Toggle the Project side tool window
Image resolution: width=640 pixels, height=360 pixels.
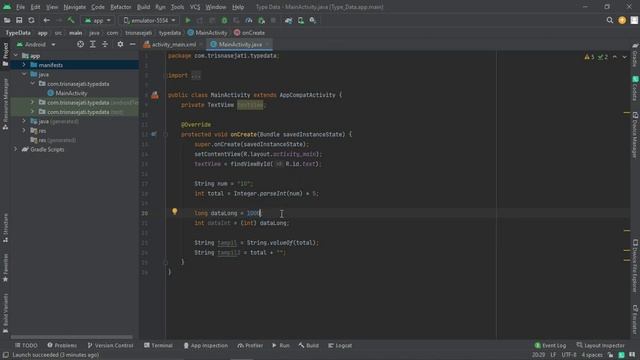coord(5,55)
